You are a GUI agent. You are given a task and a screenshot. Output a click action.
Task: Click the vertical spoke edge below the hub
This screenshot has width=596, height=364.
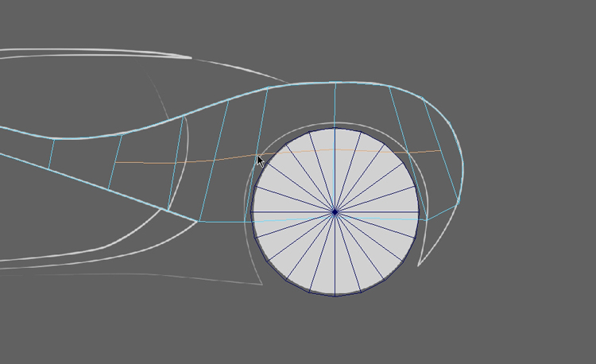(335, 254)
